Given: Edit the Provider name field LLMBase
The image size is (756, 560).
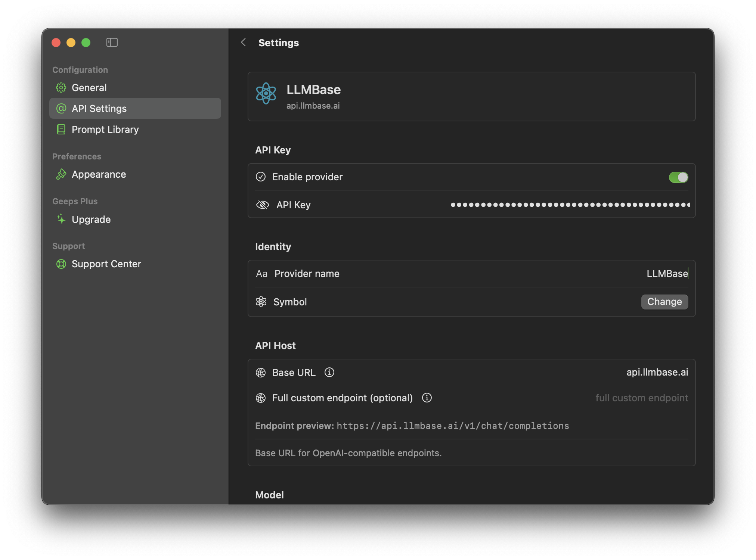Looking at the screenshot, I should click(x=667, y=274).
